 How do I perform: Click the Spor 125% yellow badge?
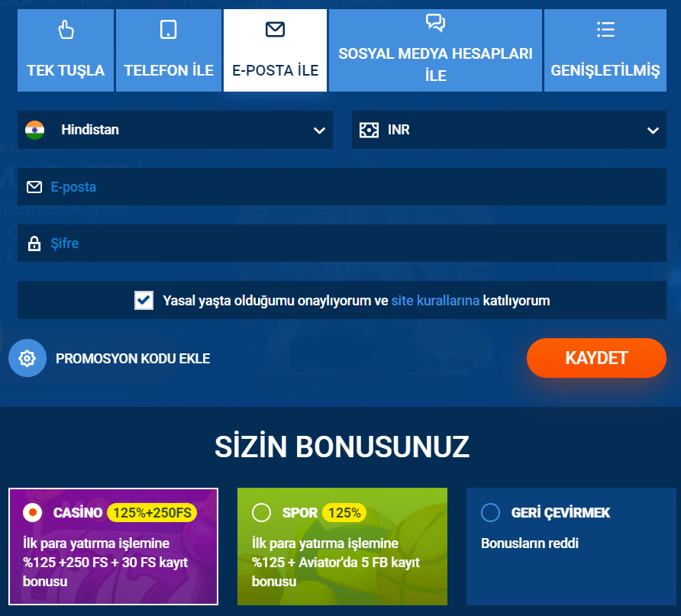(x=344, y=513)
